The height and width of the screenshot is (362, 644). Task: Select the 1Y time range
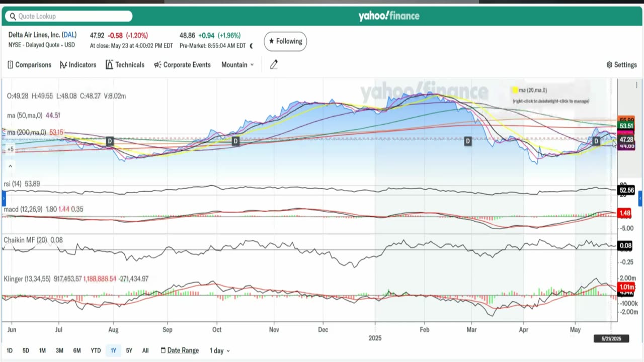click(113, 350)
